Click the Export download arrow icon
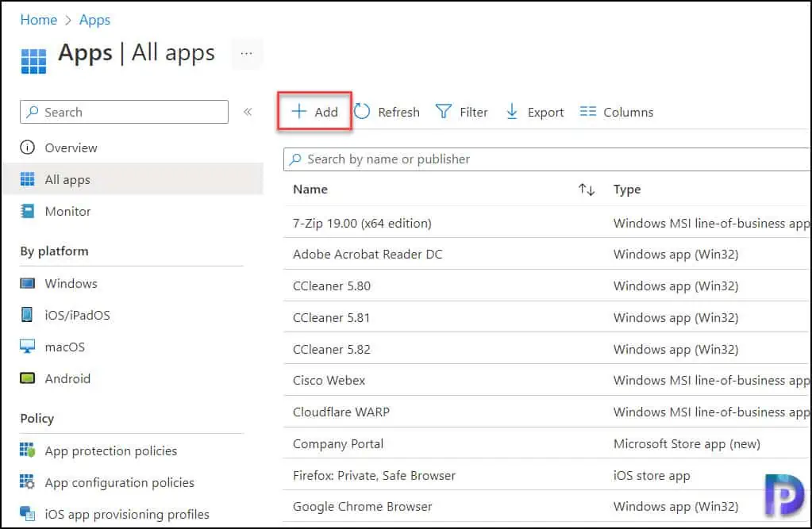The width and height of the screenshot is (812, 529). tap(512, 111)
